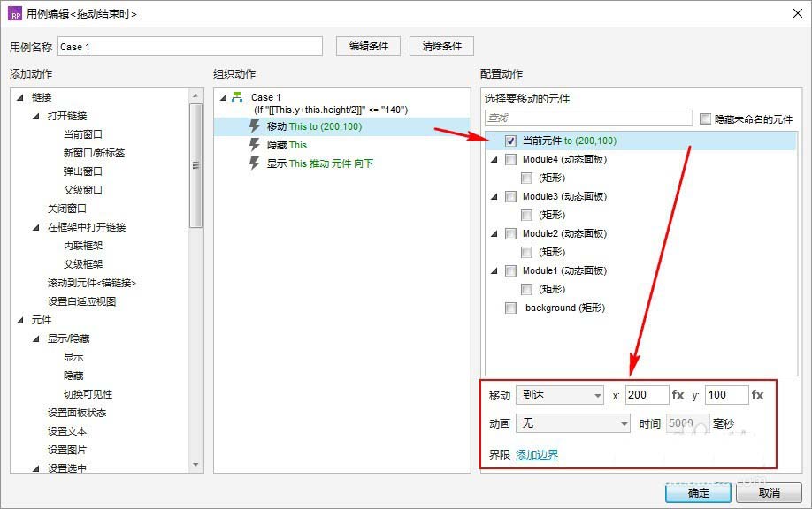
Task: Check the Module2 (动态面板) checkbox
Action: (x=510, y=234)
